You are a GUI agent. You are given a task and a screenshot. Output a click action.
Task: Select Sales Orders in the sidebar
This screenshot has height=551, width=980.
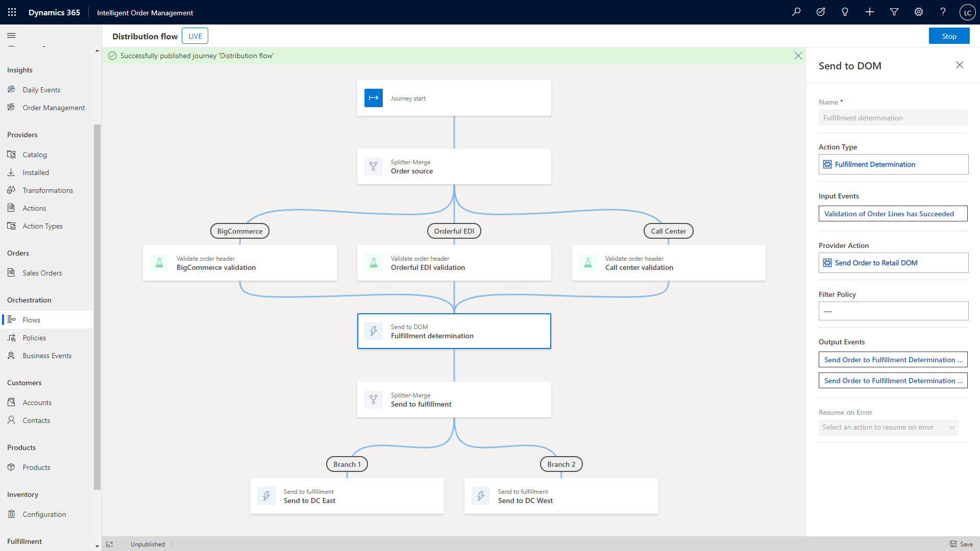(x=42, y=272)
